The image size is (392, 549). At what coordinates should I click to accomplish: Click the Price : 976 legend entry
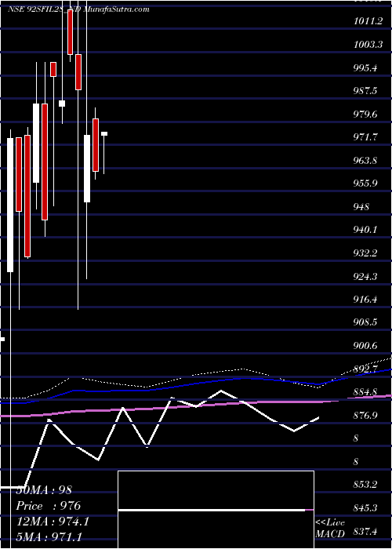click(49, 506)
